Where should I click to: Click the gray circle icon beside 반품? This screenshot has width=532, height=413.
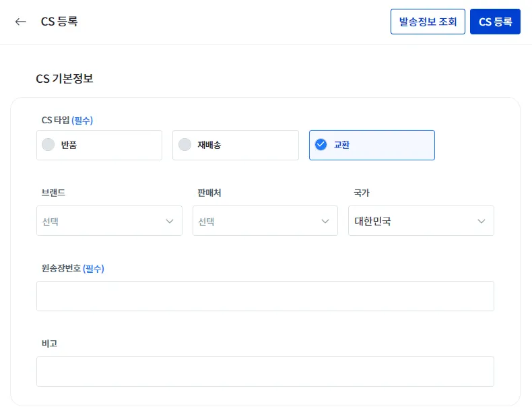48,145
